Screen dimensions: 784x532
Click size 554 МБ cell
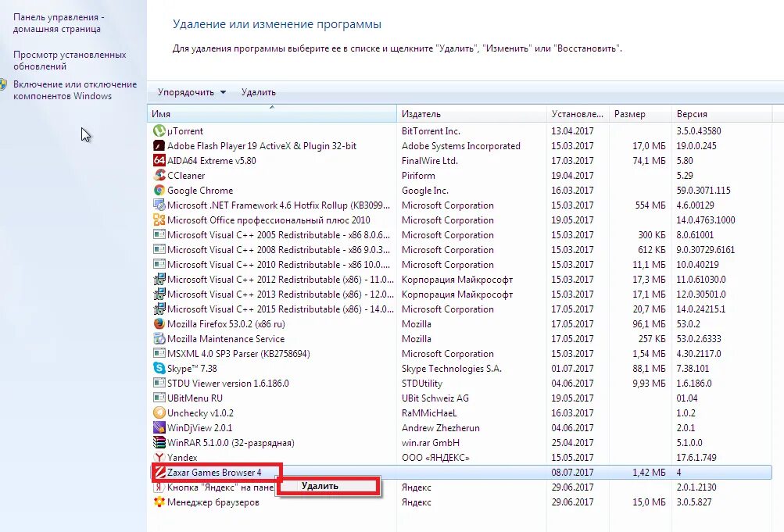(650, 205)
